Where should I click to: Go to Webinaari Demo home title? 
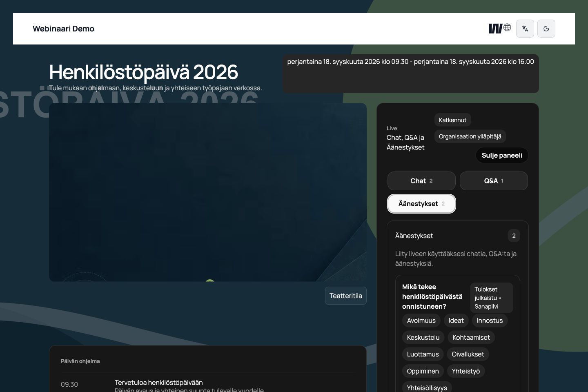(x=63, y=29)
